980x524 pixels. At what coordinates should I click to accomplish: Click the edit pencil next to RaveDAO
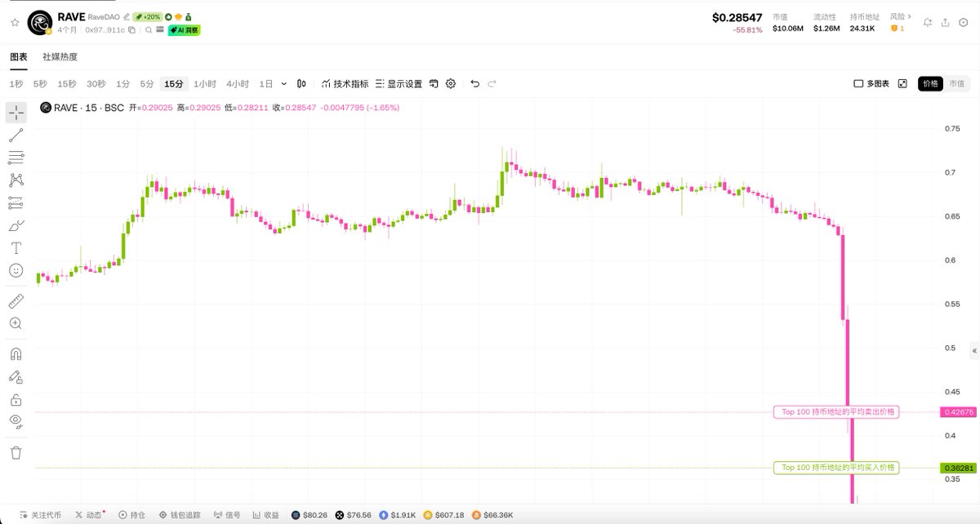tap(127, 16)
